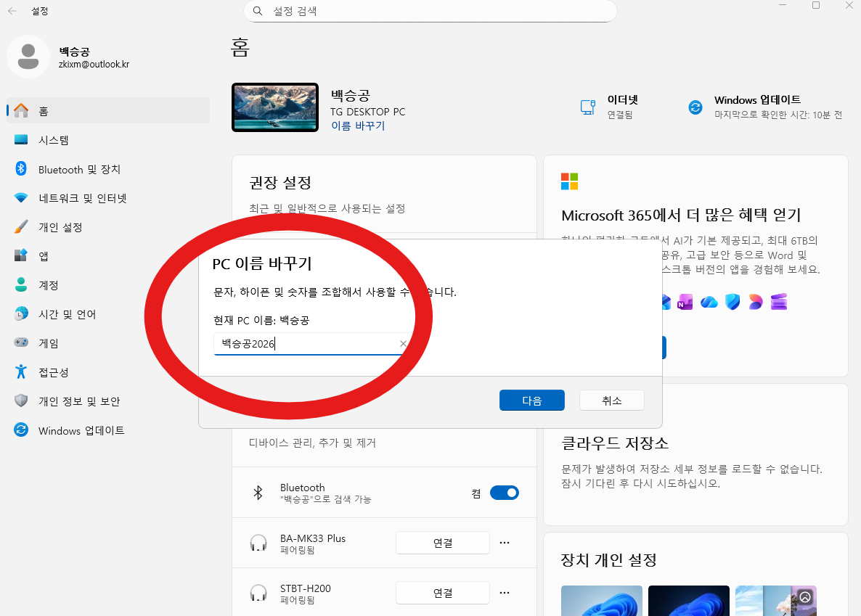Open Bluetooth and devices sidebar icon

(x=21, y=169)
